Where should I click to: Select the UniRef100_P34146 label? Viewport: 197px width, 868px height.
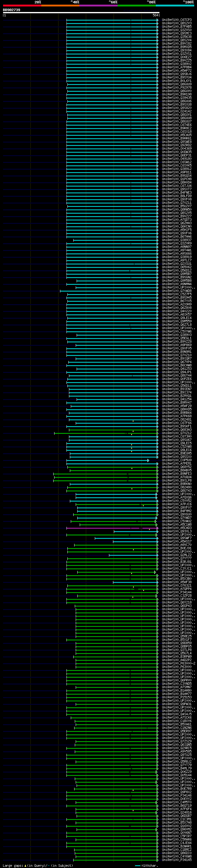click(176, 796)
